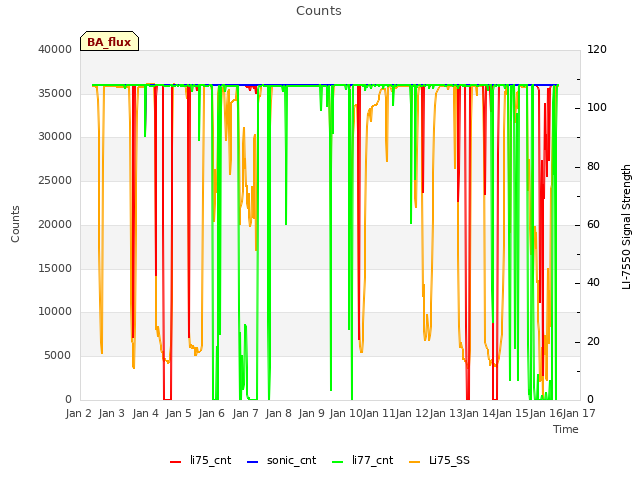640x480 pixels.
Task: Click the green li77_cnt legend swatch
Action: [338, 462]
